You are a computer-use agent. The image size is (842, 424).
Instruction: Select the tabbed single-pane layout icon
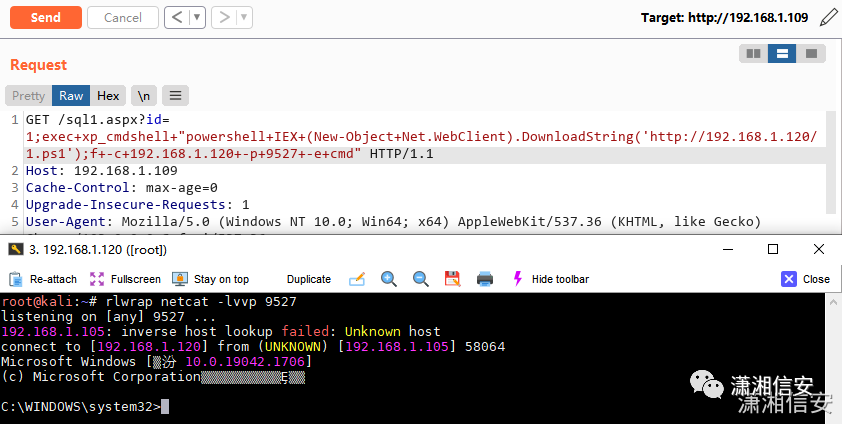811,53
